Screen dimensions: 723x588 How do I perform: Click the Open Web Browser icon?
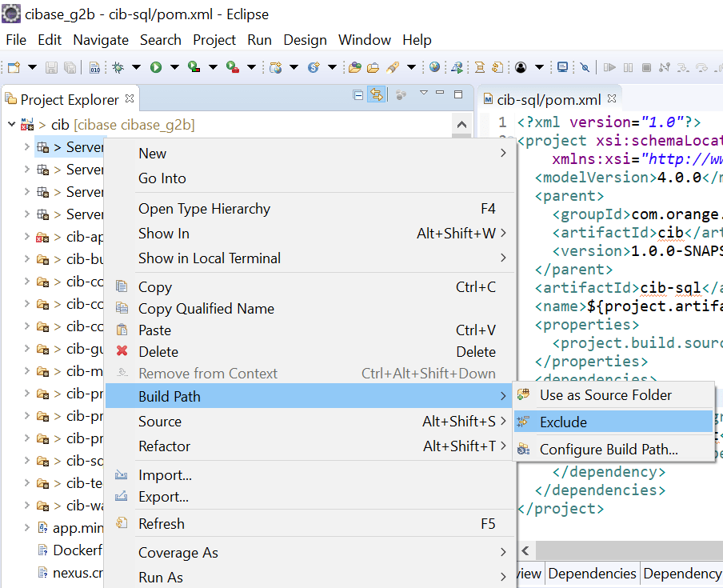(x=436, y=67)
